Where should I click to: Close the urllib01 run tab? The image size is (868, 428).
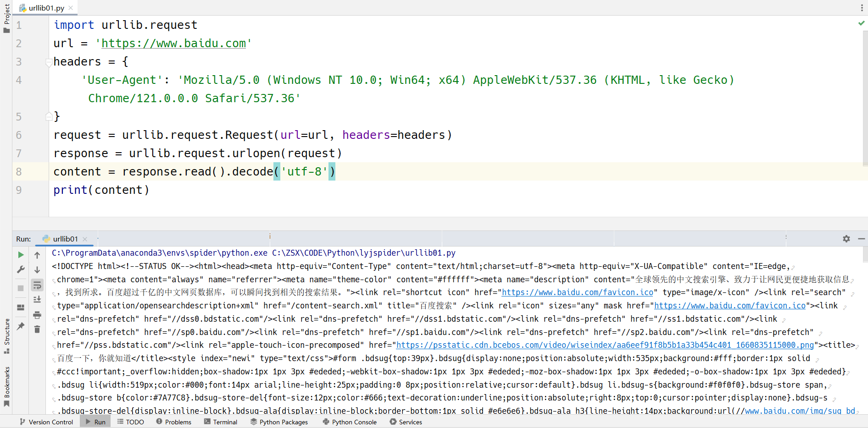(85, 239)
